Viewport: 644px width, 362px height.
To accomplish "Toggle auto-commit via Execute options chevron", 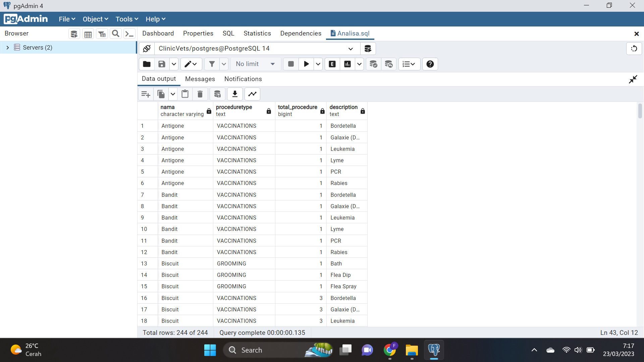I will (x=318, y=64).
